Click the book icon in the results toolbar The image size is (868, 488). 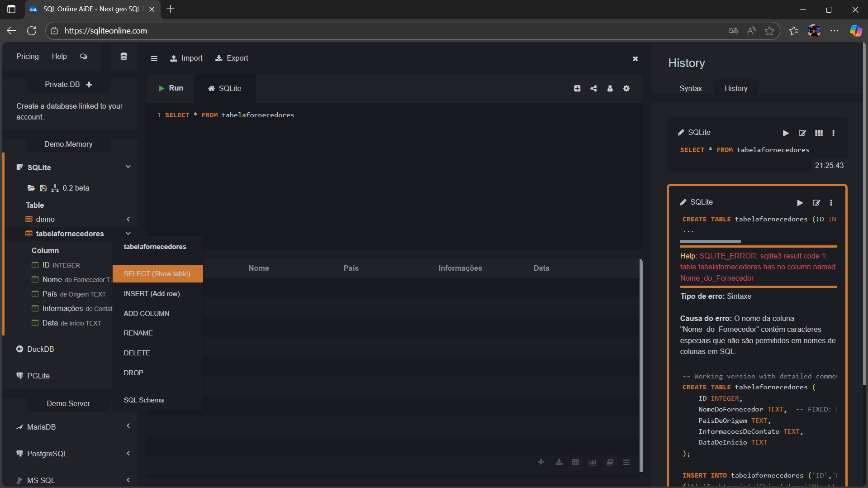(610, 462)
